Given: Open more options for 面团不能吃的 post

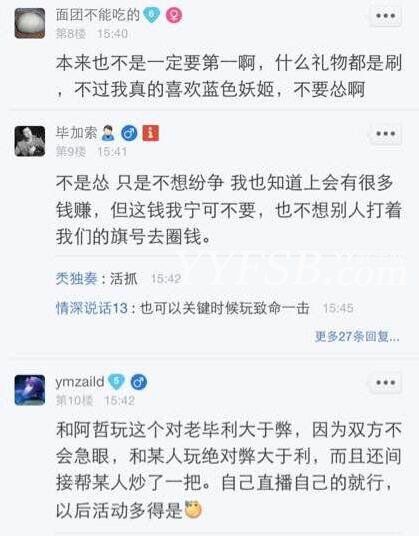Looking at the screenshot, I should point(386,16).
